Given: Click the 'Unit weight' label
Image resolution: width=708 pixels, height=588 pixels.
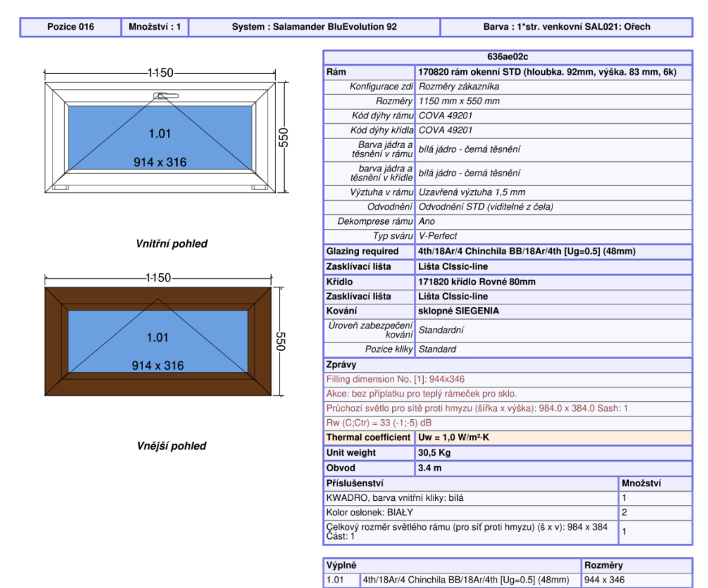Looking at the screenshot, I should coord(351,452).
